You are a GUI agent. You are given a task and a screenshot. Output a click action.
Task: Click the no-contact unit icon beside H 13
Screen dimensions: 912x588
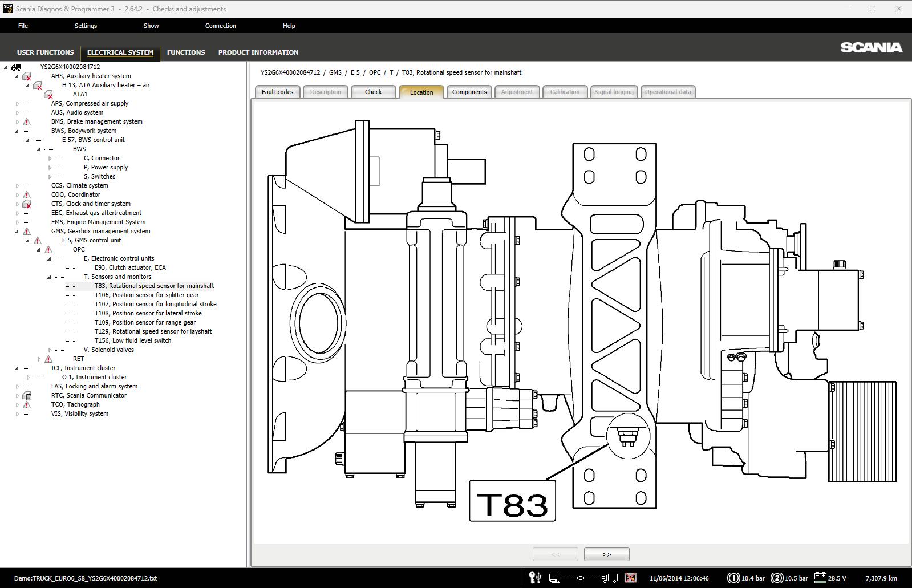click(x=38, y=86)
